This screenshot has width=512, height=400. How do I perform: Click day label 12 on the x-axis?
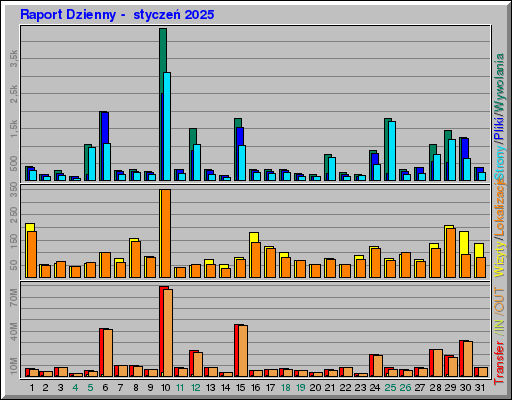click(196, 388)
